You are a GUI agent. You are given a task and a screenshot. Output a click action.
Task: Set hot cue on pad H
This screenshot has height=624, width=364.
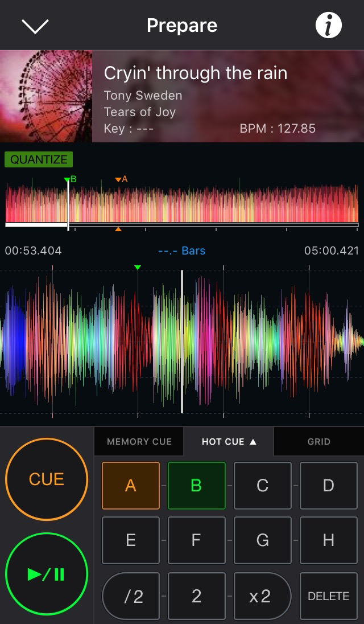[x=328, y=540]
